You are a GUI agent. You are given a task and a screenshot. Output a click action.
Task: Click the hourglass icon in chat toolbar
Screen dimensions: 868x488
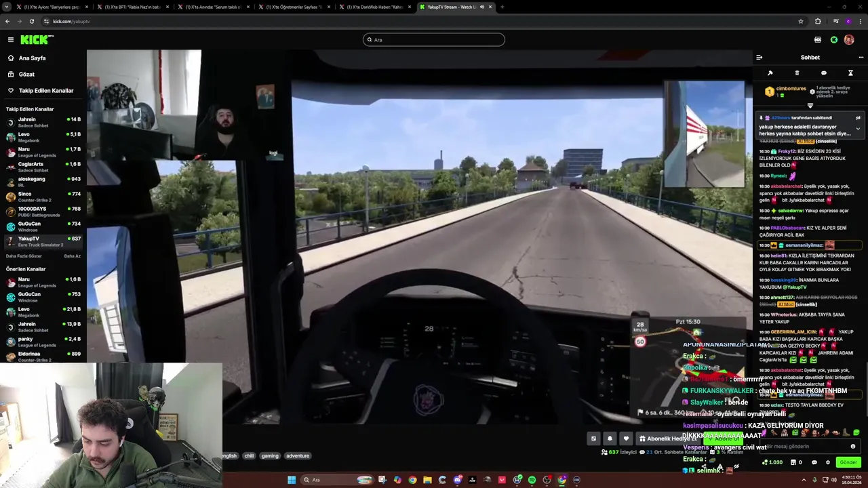coord(850,73)
